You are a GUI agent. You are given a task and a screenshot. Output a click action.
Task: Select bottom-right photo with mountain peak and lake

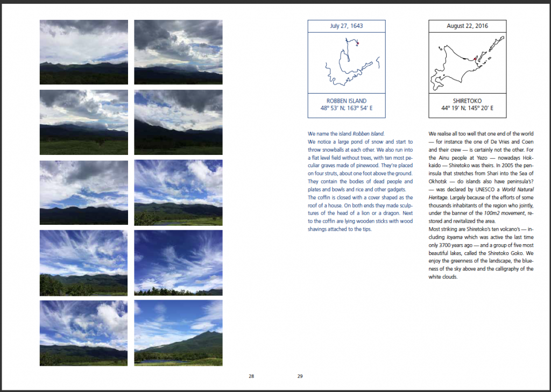pos(178,333)
